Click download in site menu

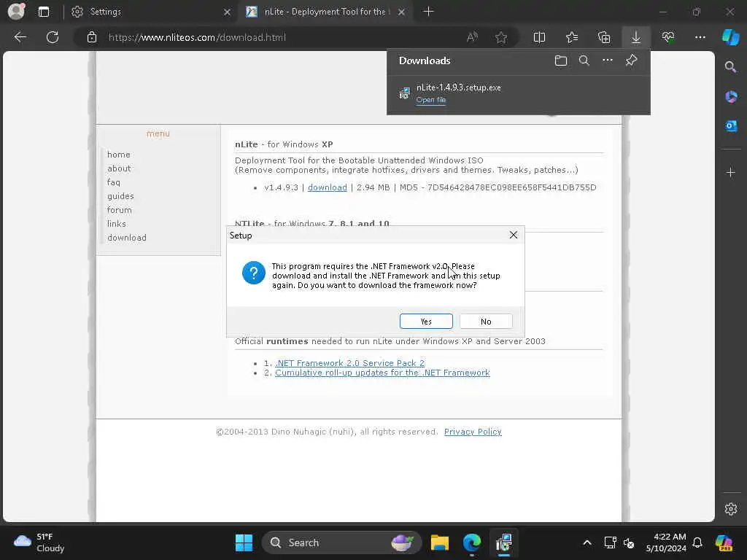coord(127,238)
